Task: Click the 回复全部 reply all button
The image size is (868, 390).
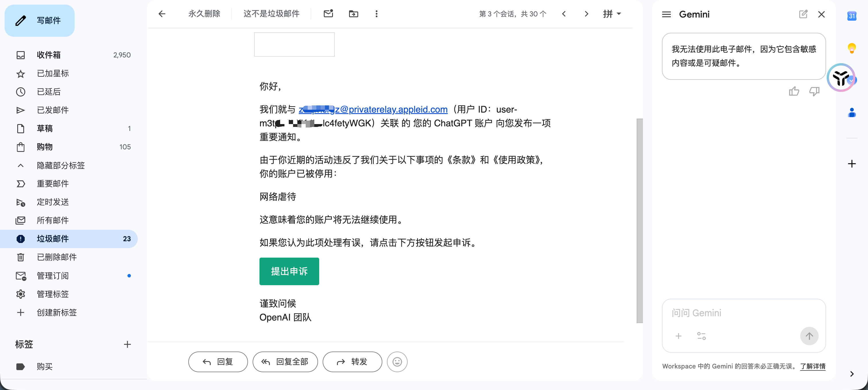Action: coord(285,362)
